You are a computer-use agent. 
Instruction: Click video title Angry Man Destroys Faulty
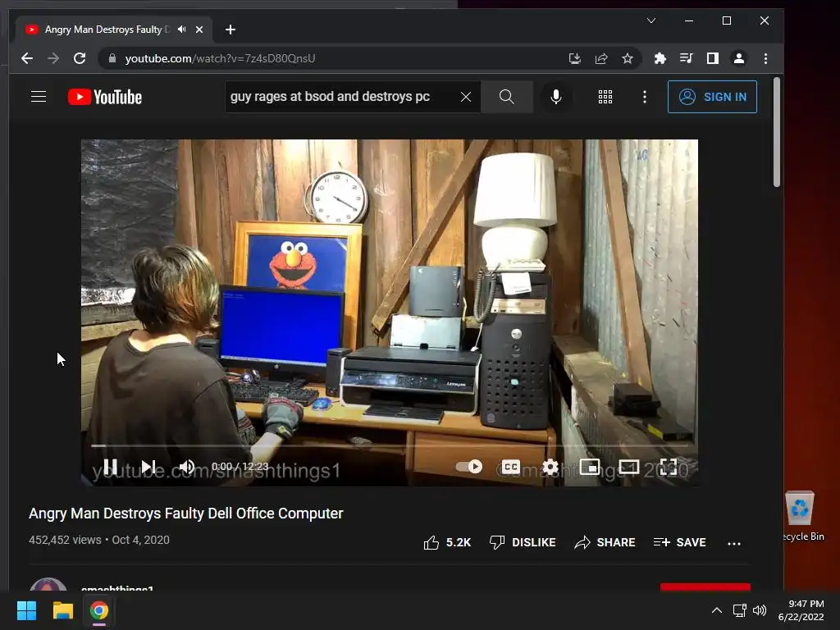pos(186,514)
